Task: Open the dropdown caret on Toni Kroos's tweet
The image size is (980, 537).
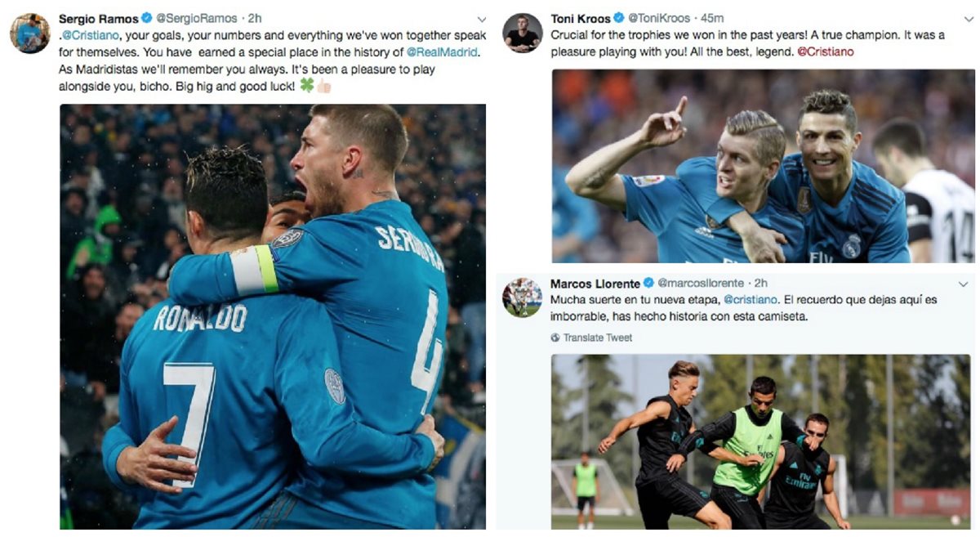Action: (x=963, y=19)
